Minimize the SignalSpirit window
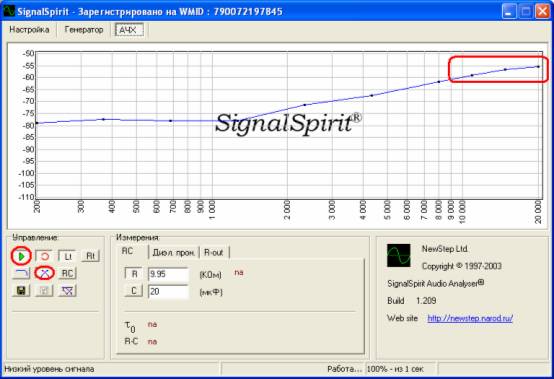The width and height of the screenshot is (554, 379). (x=508, y=12)
